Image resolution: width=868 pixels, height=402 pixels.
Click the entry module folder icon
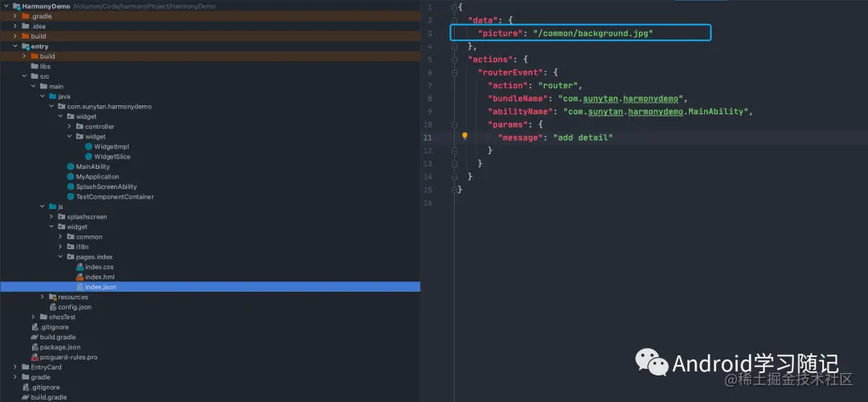click(26, 47)
